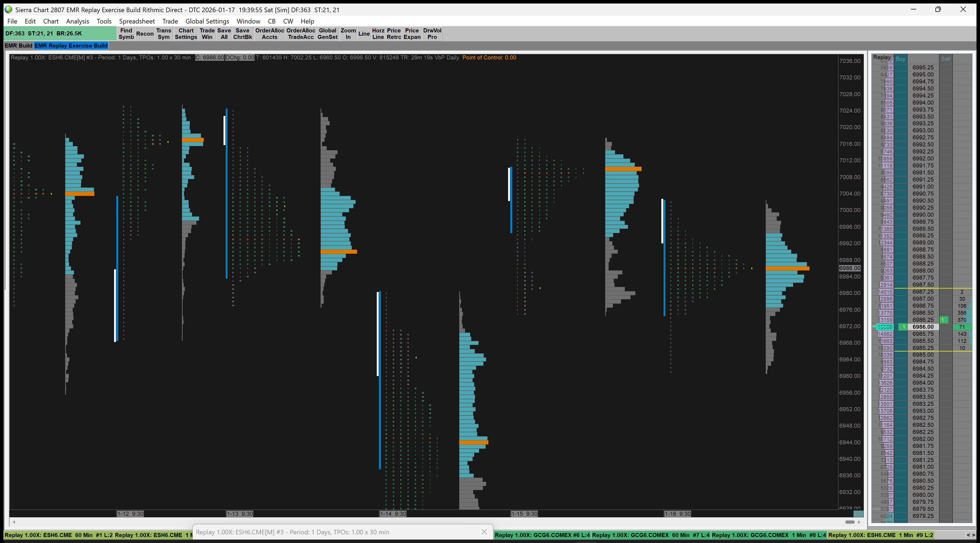Click OrderAlloc Accts toolbar button
Screen dimensions: 980x543
(x=269, y=33)
